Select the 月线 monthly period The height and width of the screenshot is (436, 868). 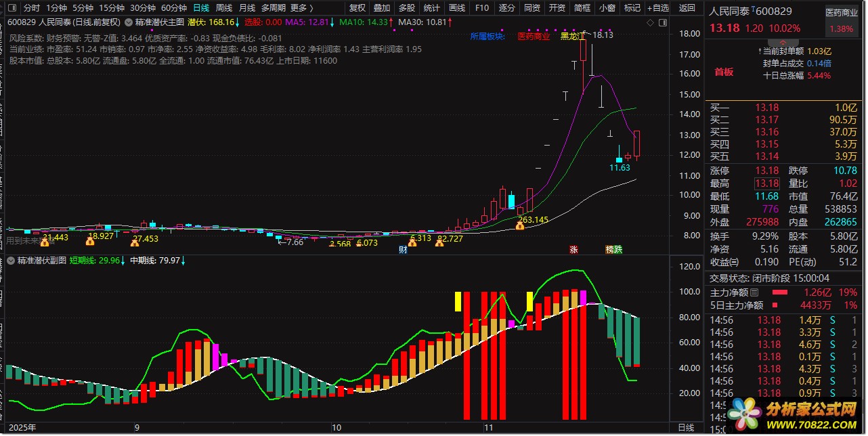coord(247,8)
